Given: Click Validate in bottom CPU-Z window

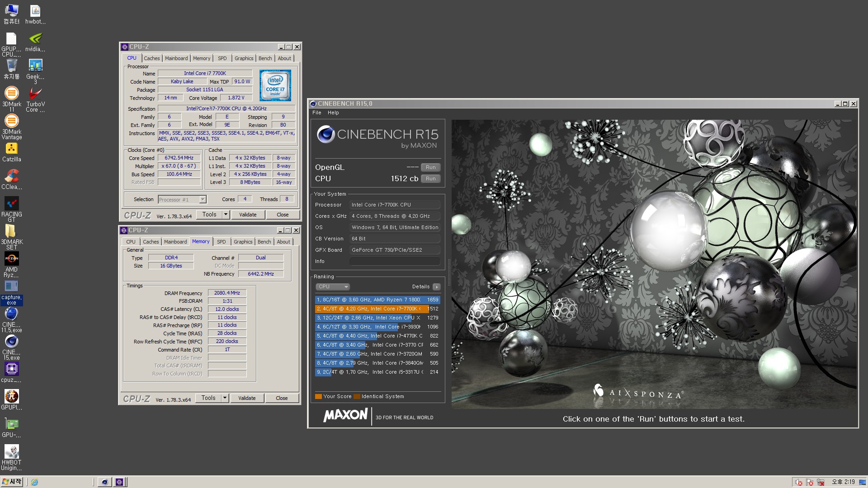Looking at the screenshot, I should point(247,398).
